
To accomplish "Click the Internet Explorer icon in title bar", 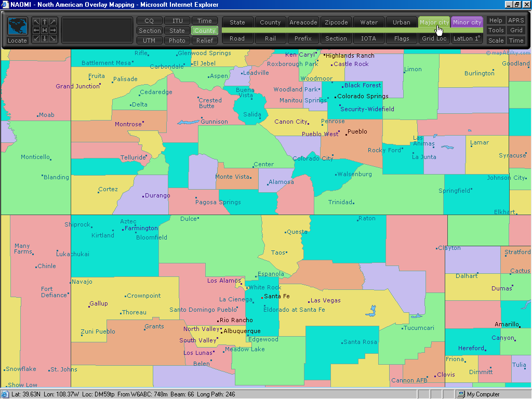I will click(5, 4).
